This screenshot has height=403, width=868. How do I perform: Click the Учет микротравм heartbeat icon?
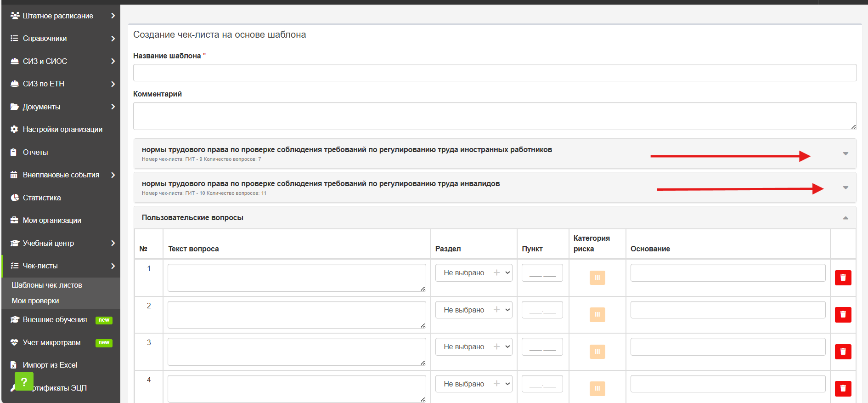[x=14, y=342]
